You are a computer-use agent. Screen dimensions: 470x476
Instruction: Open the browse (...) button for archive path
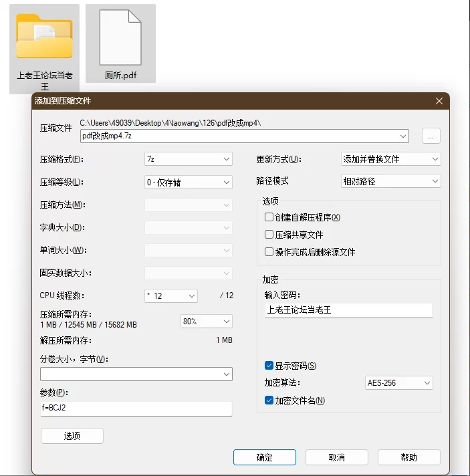[431, 136]
